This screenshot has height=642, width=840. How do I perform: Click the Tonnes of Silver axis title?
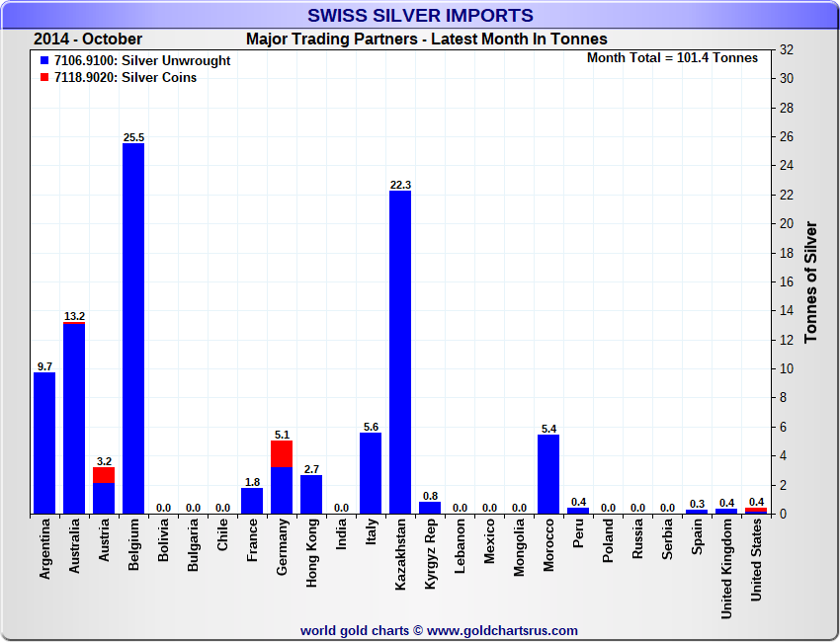811,282
